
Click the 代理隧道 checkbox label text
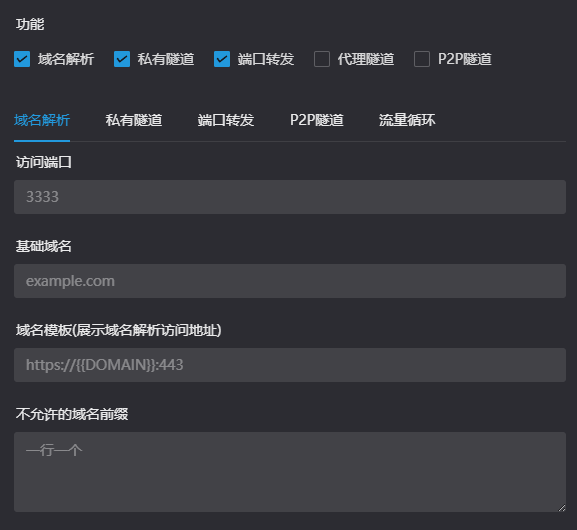coord(366,59)
